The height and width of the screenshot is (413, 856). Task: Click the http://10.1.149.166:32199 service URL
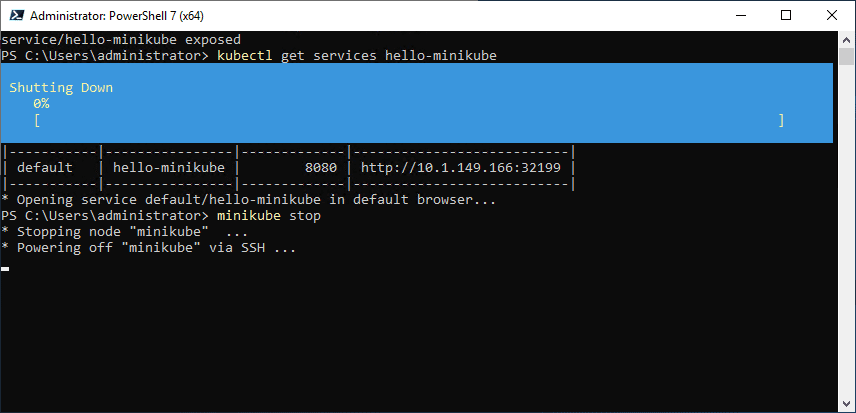point(460,168)
